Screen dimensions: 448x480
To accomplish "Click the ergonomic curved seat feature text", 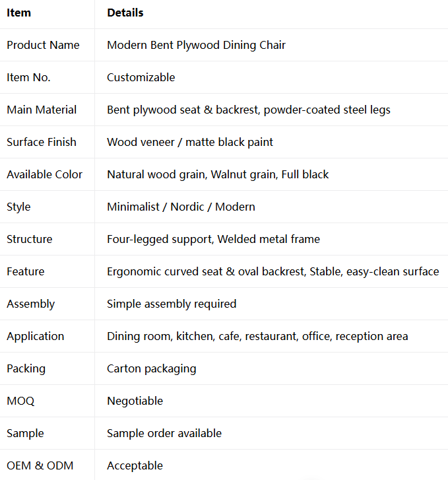I will (273, 272).
